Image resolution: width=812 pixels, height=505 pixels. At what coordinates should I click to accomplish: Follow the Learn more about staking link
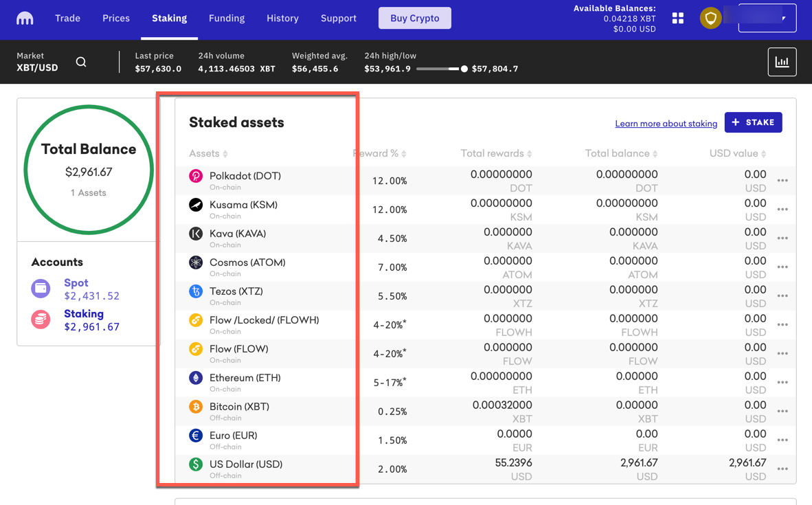click(x=666, y=124)
